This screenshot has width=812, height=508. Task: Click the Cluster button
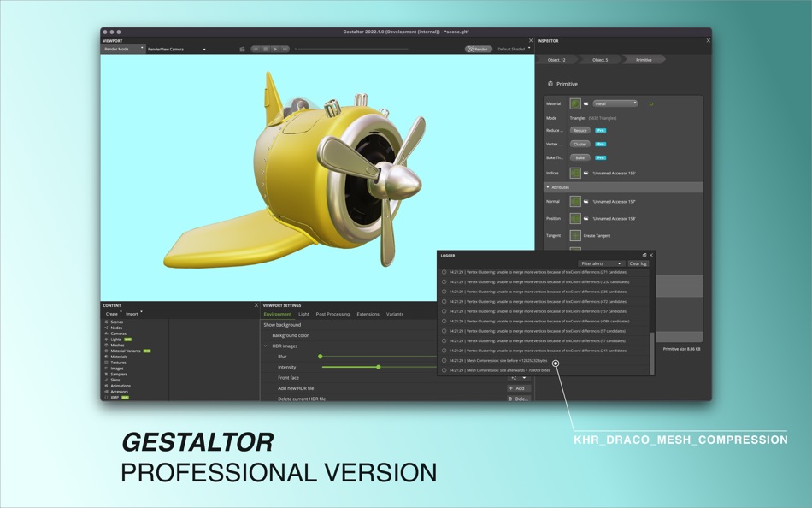(580, 145)
